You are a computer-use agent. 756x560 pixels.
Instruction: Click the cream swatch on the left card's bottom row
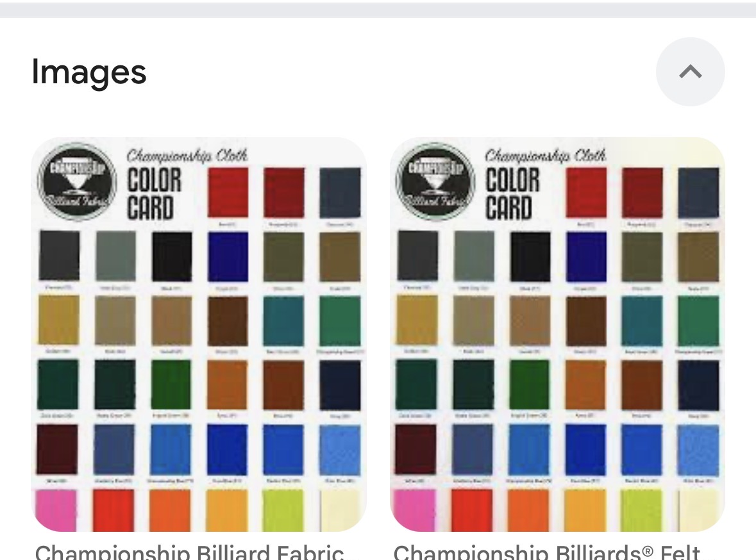coord(340,510)
